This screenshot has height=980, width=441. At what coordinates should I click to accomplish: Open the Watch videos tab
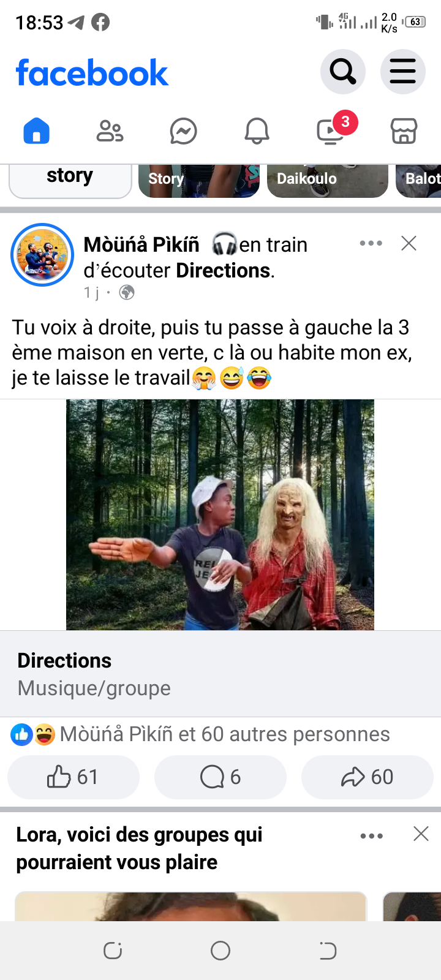(x=331, y=131)
